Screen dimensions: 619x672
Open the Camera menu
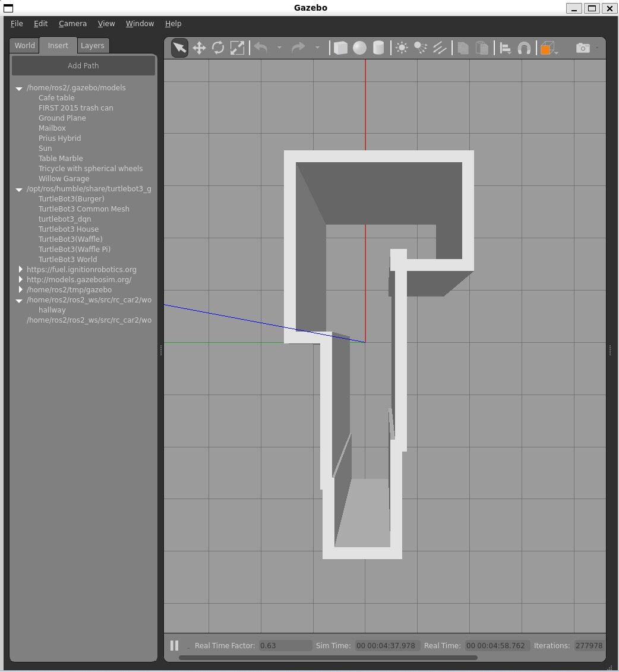(x=72, y=24)
